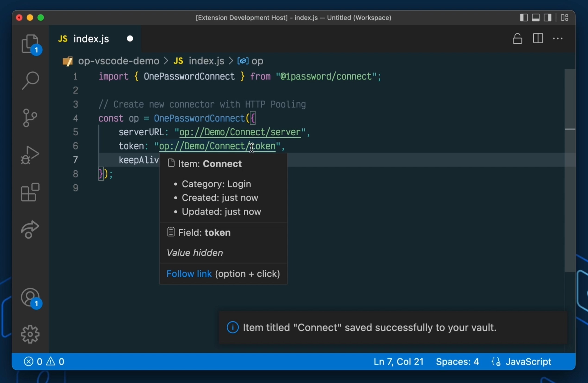Select the index.js editor tab
588x383 pixels.
(91, 38)
